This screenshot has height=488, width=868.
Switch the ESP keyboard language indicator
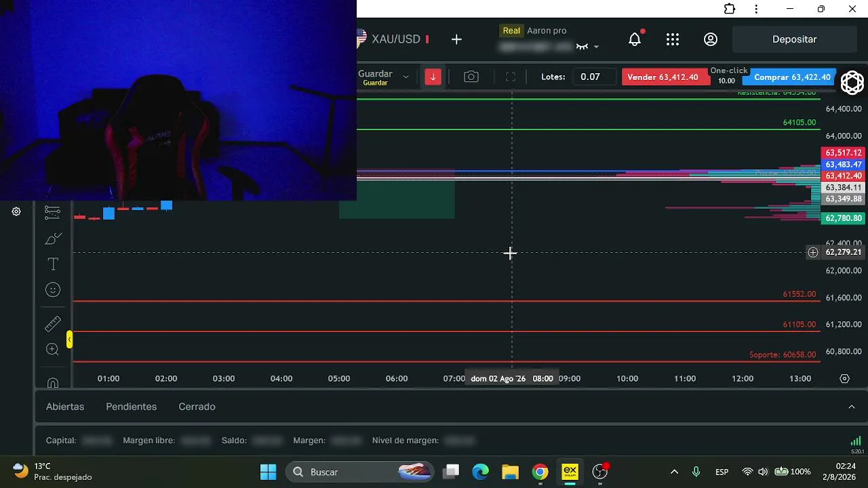pyautogui.click(x=722, y=472)
